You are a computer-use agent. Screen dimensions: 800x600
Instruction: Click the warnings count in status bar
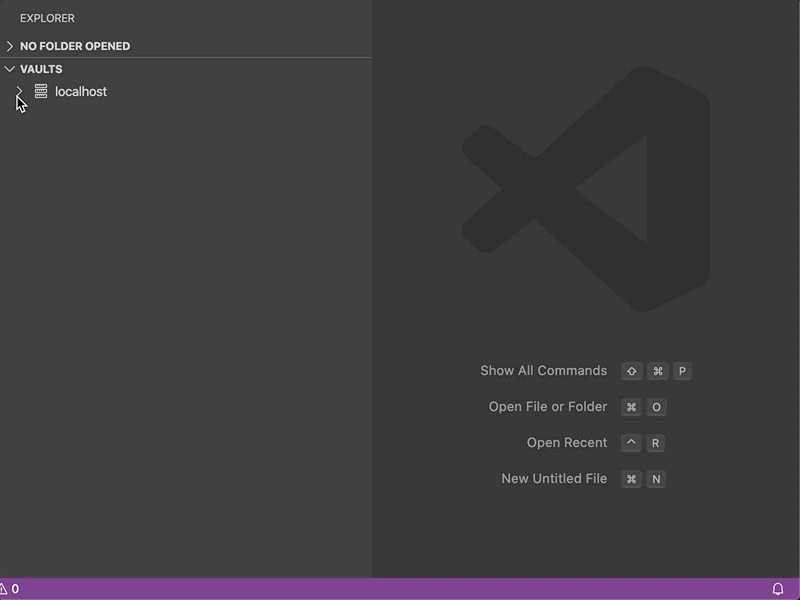tap(9, 589)
